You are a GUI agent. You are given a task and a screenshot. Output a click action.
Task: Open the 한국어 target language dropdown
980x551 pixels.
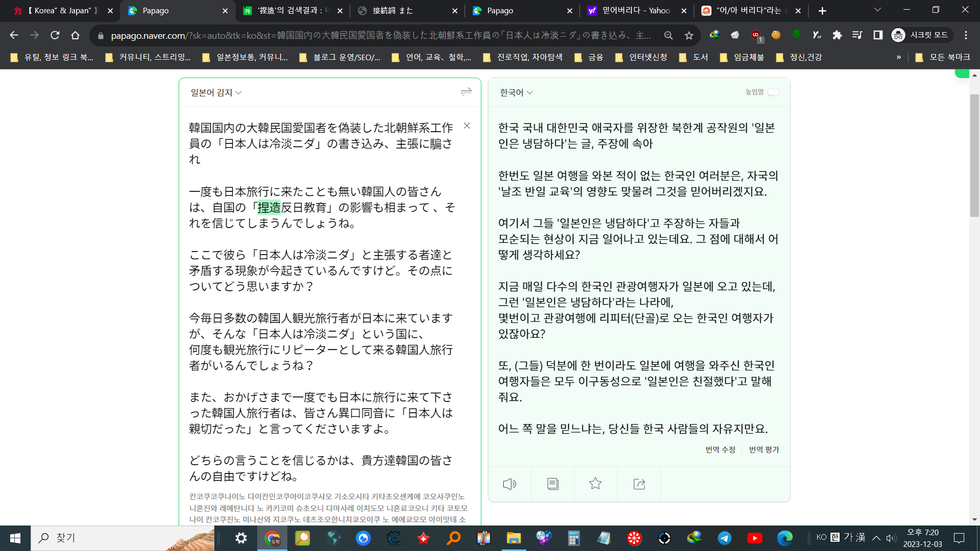point(516,92)
